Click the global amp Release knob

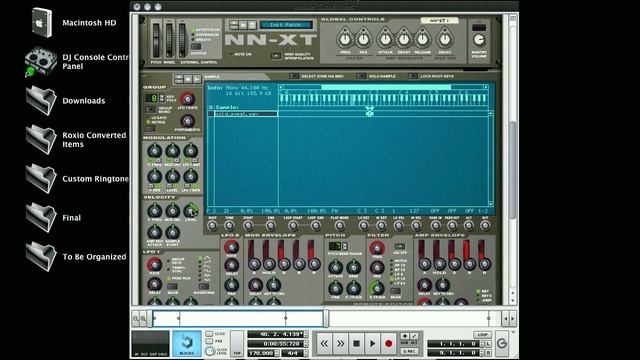coord(422,40)
